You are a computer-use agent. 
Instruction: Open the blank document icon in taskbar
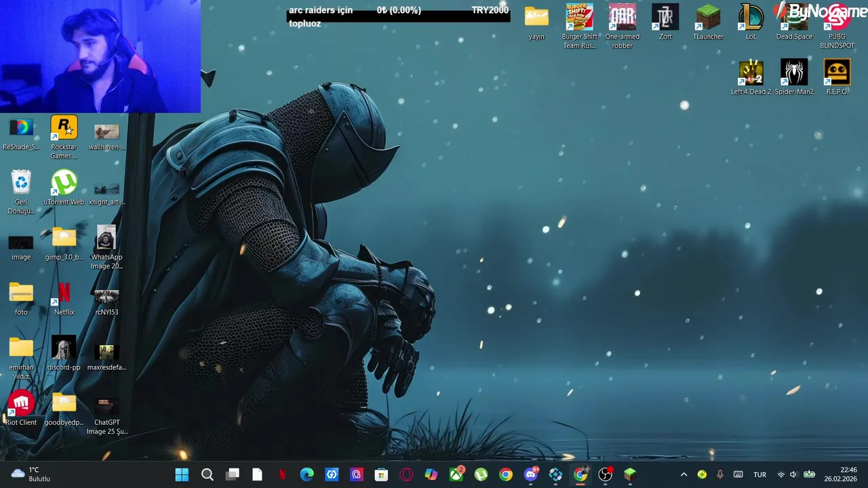coord(257,474)
